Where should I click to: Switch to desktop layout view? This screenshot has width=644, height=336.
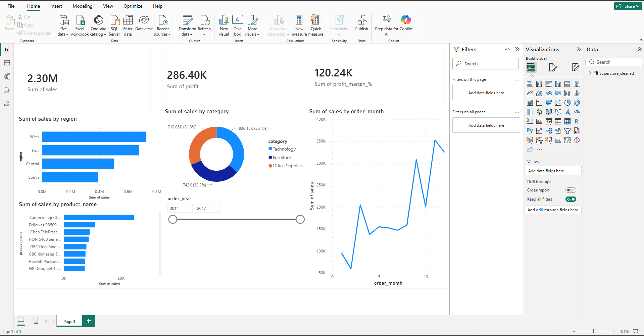click(21, 321)
